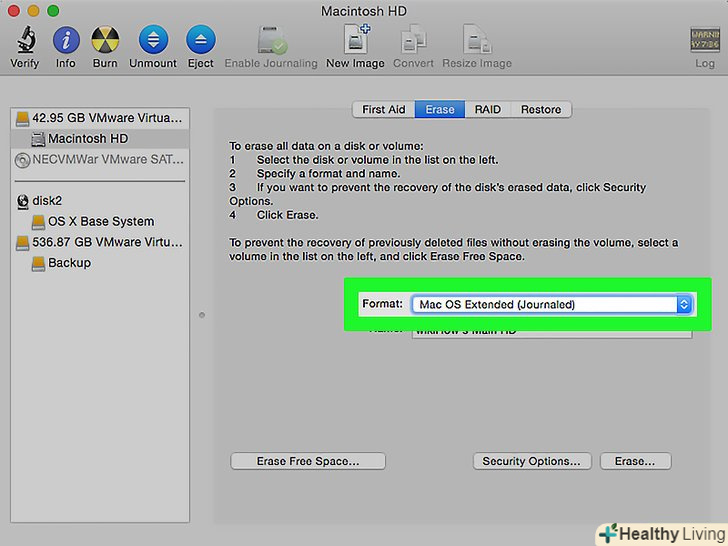
Task: Switch to the Restore tab
Action: coord(541,110)
